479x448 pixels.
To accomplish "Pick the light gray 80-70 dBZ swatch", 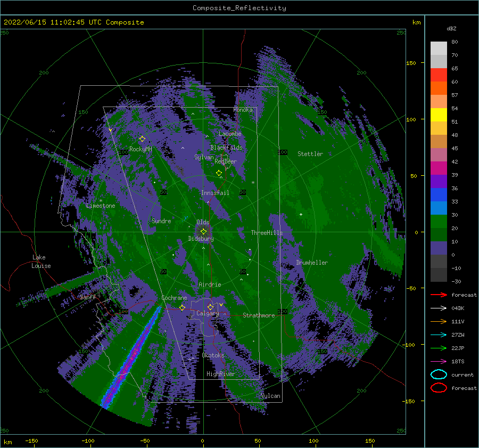I will pos(439,48).
